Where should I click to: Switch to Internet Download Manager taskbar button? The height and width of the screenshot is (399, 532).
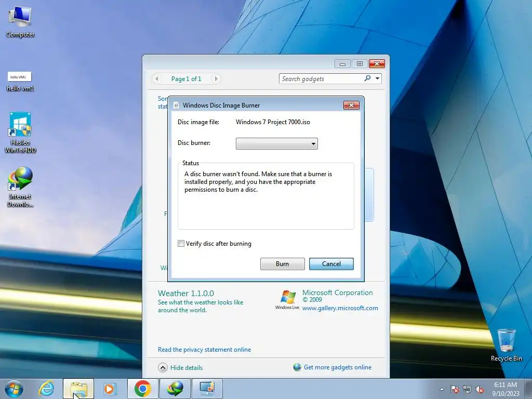click(x=175, y=389)
